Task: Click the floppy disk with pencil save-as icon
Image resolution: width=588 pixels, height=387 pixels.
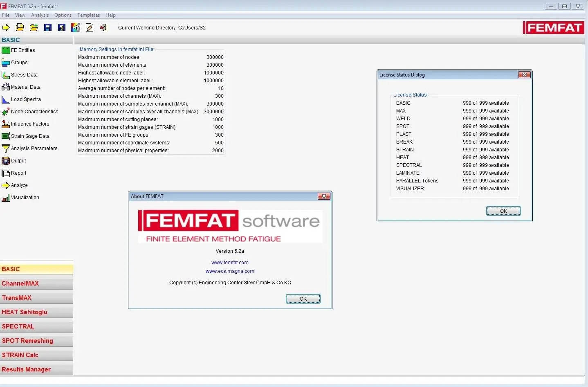Action: (62, 28)
